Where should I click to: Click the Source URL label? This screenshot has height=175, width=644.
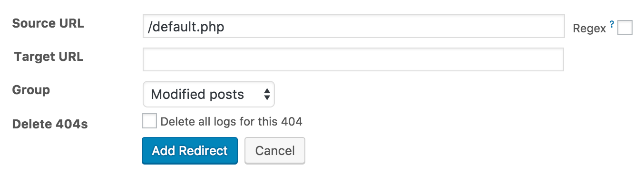point(48,23)
